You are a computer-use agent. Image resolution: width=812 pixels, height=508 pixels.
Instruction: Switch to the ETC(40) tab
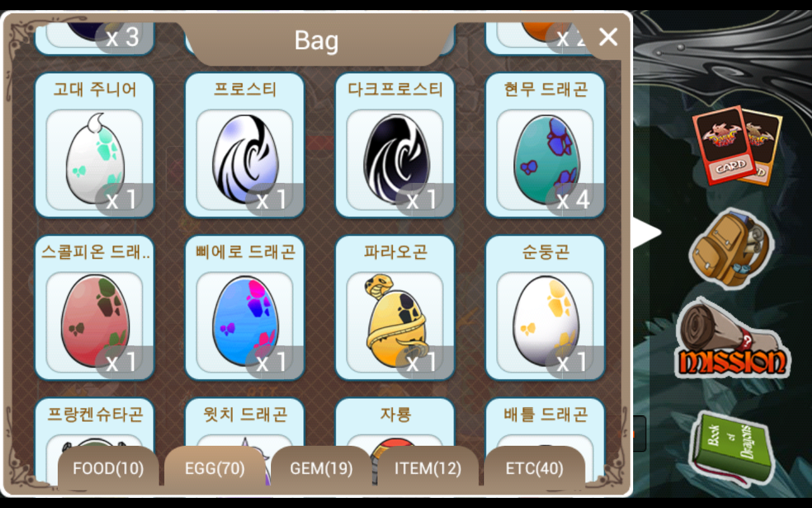pos(534,469)
